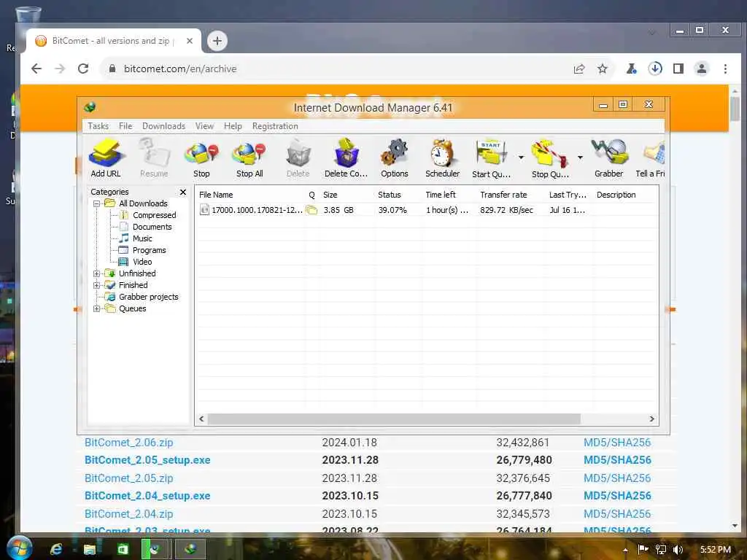Image resolution: width=747 pixels, height=560 pixels.
Task: Click the volume icon in the system tray
Action: 678,550
